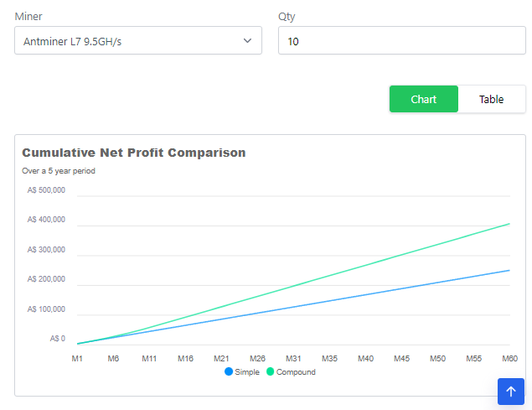Switch to the Table view tab
The height and width of the screenshot is (410, 532).
[491, 99]
